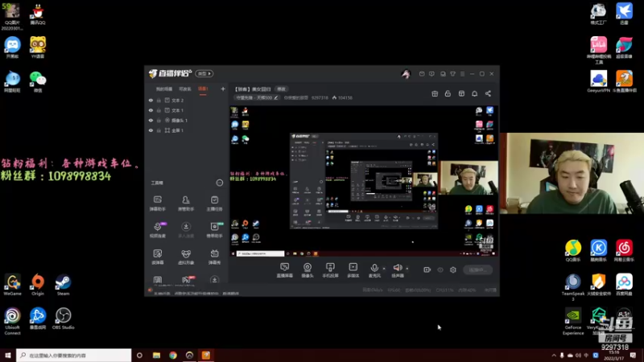
Task: Open the 弹幕秀 TV-shaped tool
Action: [x=214, y=257]
